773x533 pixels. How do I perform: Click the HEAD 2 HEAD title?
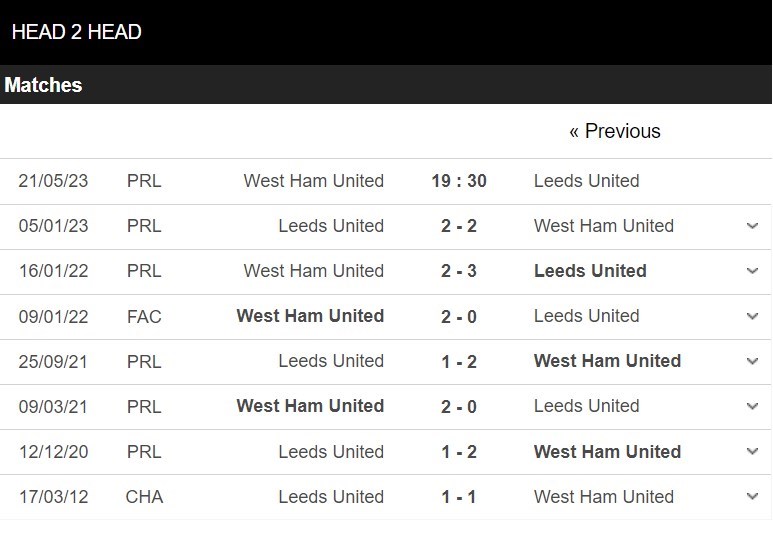tap(76, 32)
